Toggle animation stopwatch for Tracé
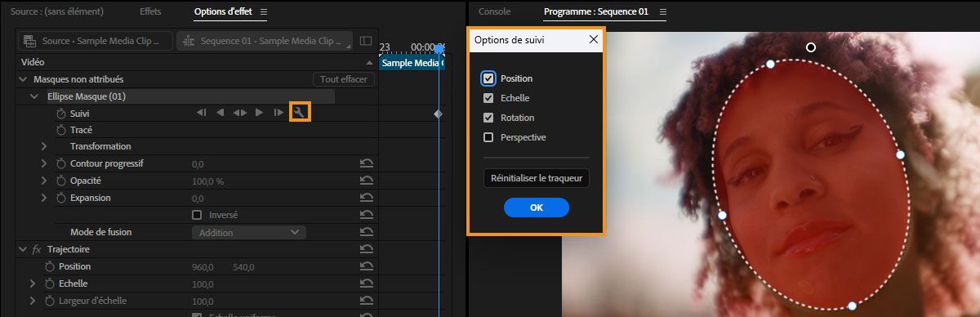This screenshot has width=980, height=317. [60, 130]
